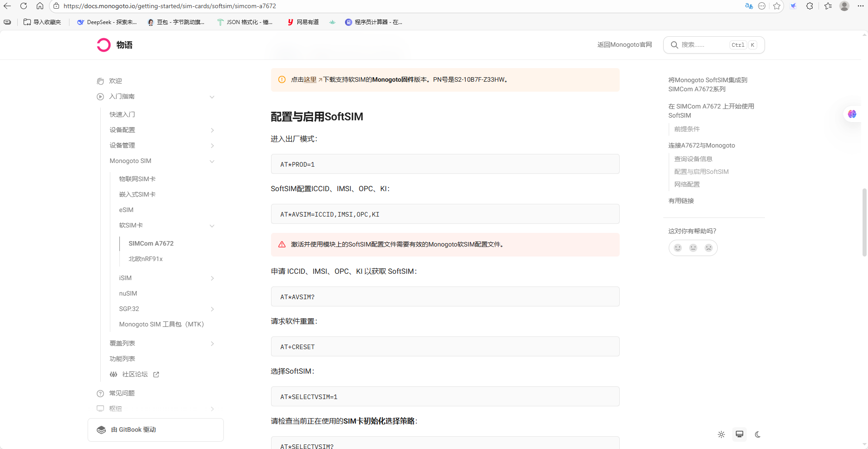This screenshot has width=868, height=449.
Task: Click the 这里 firmware download link
Action: point(310,79)
